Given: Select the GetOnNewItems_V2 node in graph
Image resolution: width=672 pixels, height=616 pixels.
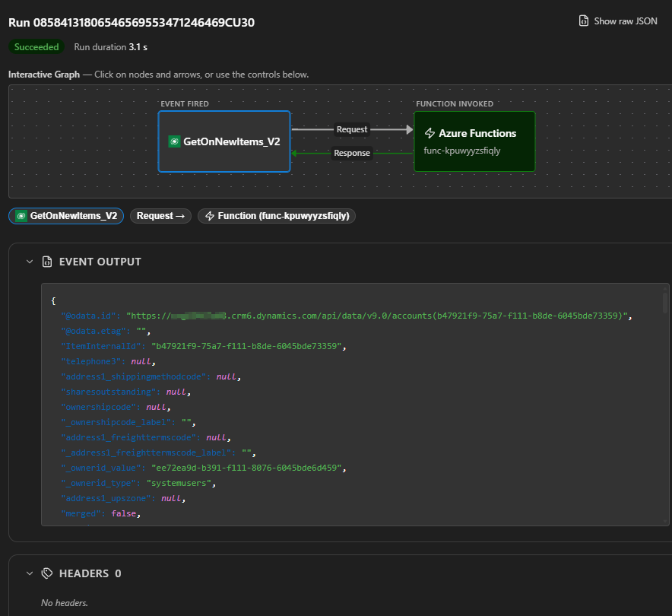Looking at the screenshot, I should (x=224, y=141).
